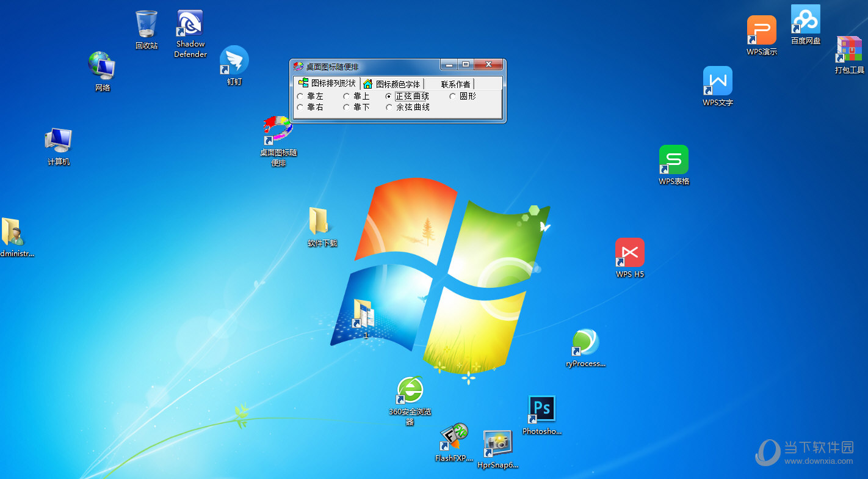This screenshot has width=868, height=479.
Task: Select the 靠上 align-top radio option
Action: pyautogui.click(x=356, y=96)
